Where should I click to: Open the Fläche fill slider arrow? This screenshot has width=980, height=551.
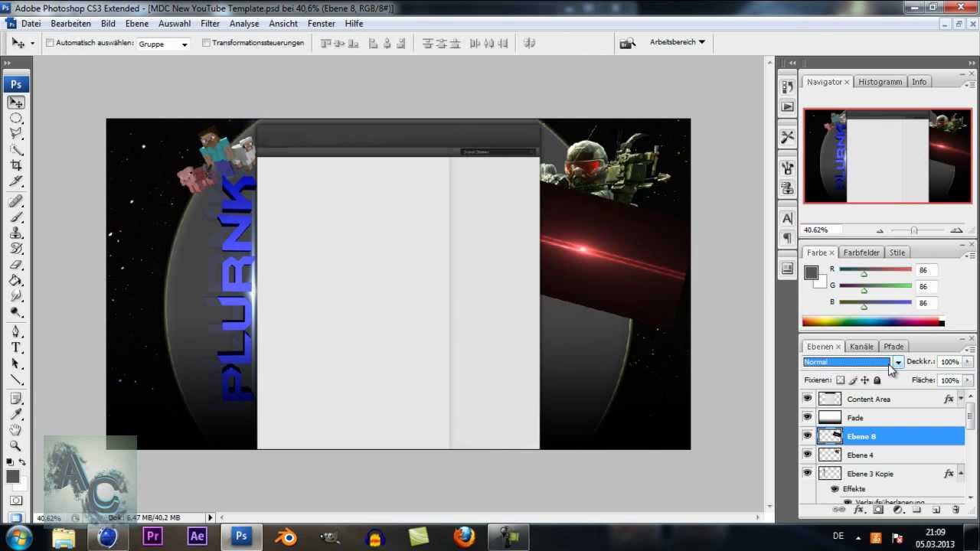click(968, 380)
